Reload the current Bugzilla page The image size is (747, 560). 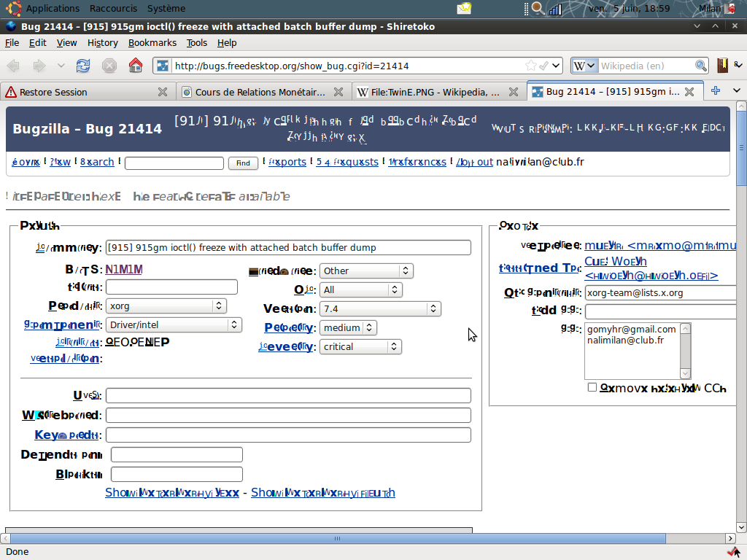click(x=83, y=66)
